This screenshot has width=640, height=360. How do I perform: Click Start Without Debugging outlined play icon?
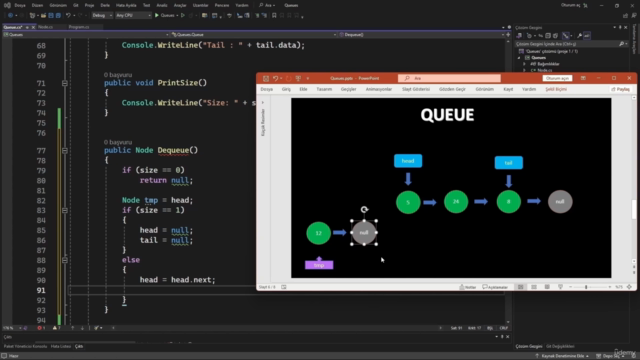[x=183, y=16]
